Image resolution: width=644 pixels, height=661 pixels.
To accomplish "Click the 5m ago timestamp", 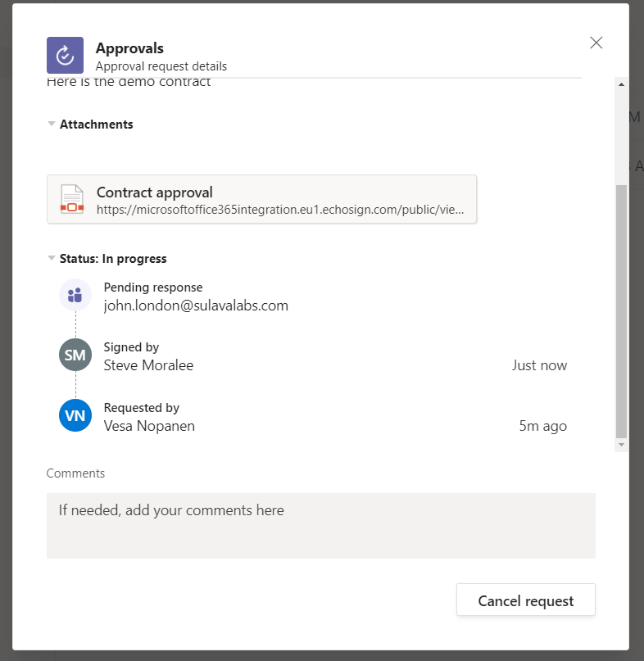I will (x=542, y=426).
